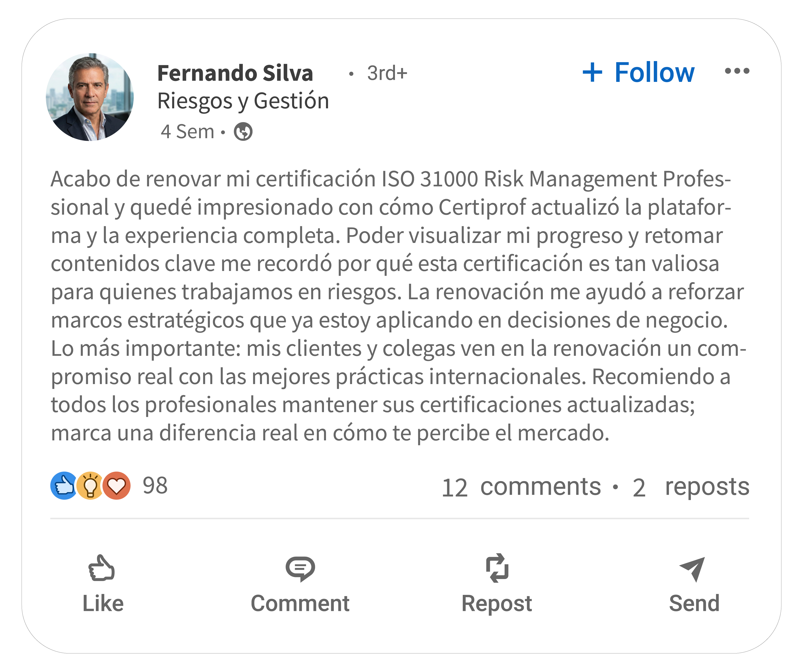Screen dimensions: 803x672
Task: Click the Like thumbs-up outline icon
Action: 101,568
